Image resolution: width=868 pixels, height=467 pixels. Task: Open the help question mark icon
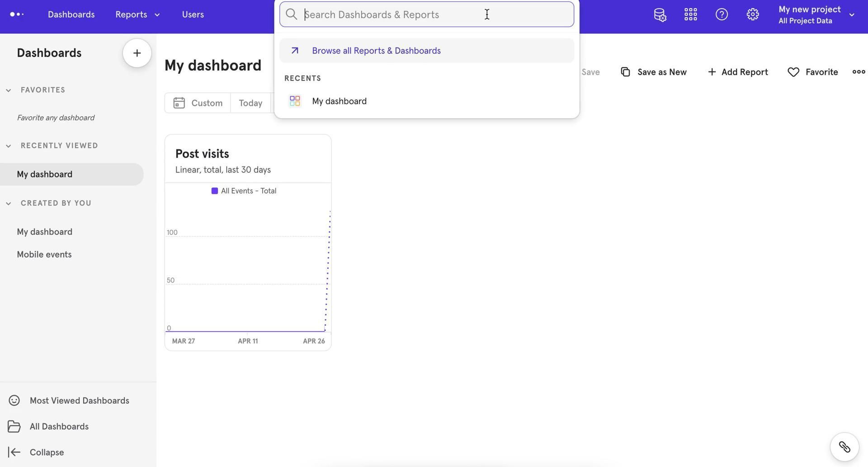tap(722, 14)
